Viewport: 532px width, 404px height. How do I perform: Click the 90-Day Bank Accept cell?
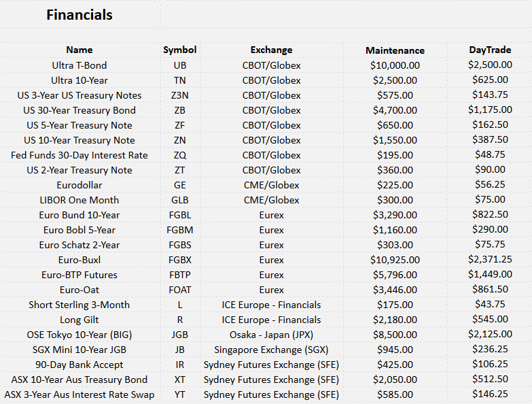click(79, 365)
